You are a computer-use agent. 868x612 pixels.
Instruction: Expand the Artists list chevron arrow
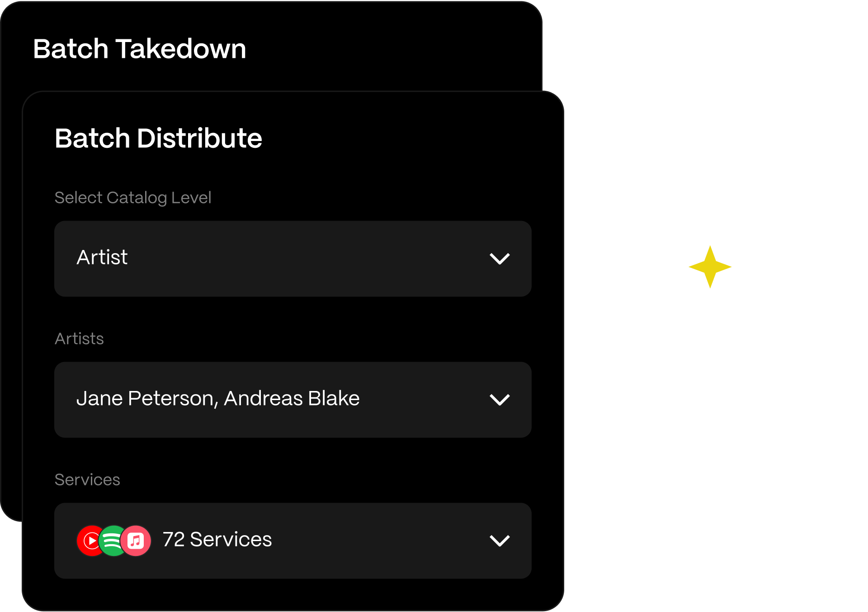(x=500, y=400)
